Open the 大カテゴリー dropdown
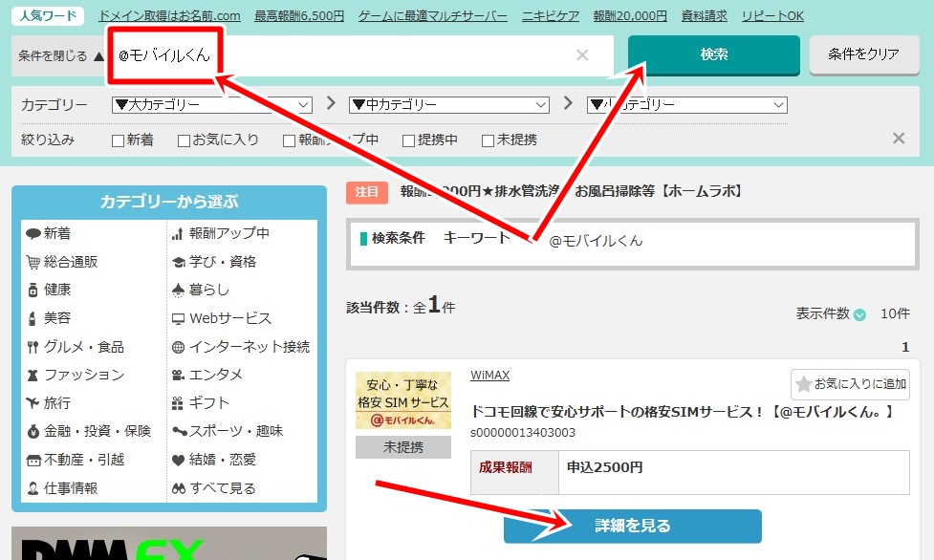 [212, 105]
